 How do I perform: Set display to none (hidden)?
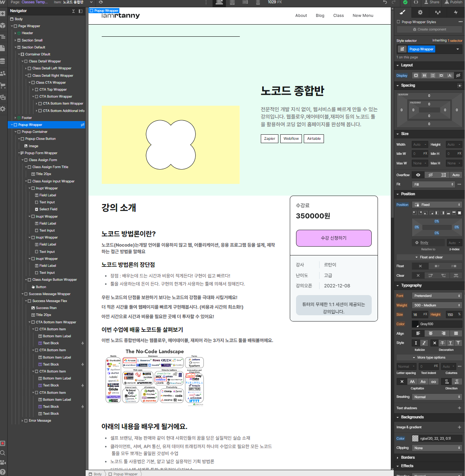[458, 75]
